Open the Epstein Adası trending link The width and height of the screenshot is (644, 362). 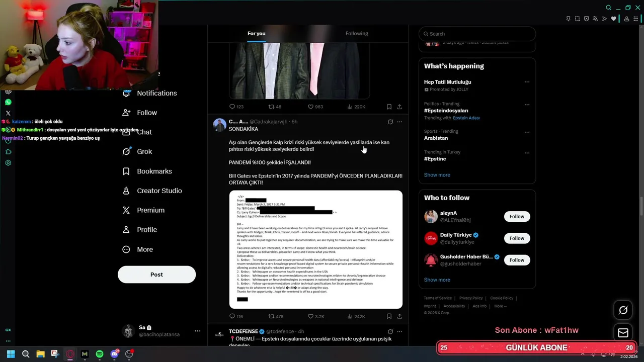pyautogui.click(x=466, y=118)
